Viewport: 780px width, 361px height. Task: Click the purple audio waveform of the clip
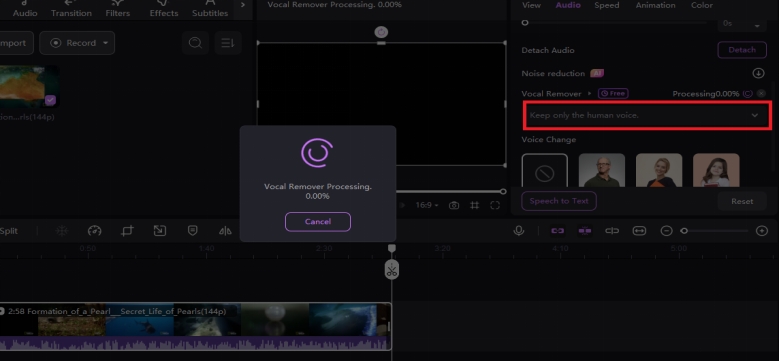pos(195,343)
